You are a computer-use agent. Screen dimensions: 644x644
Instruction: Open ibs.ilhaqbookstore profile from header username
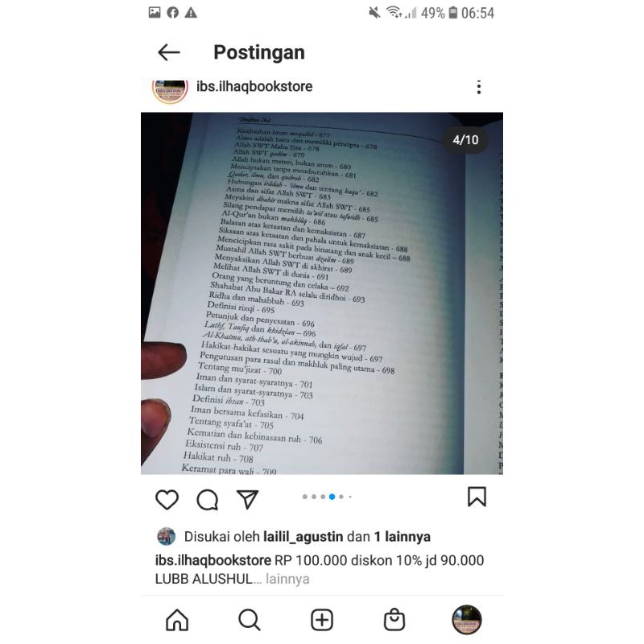point(254,87)
